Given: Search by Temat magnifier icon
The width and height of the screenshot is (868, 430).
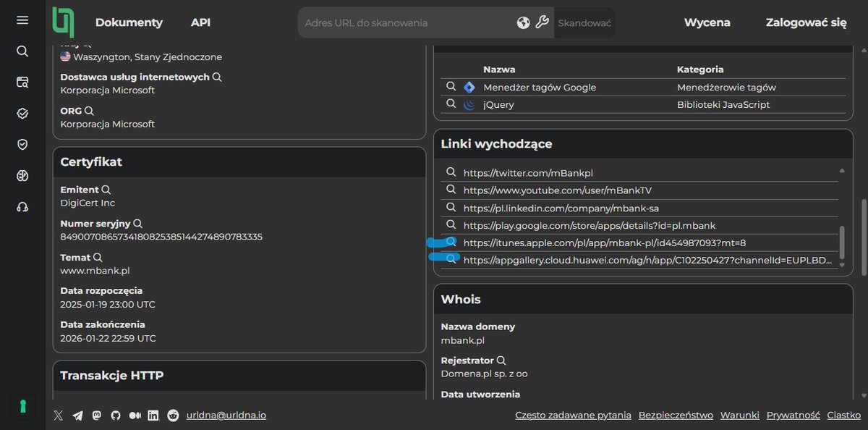Looking at the screenshot, I should click(x=98, y=257).
